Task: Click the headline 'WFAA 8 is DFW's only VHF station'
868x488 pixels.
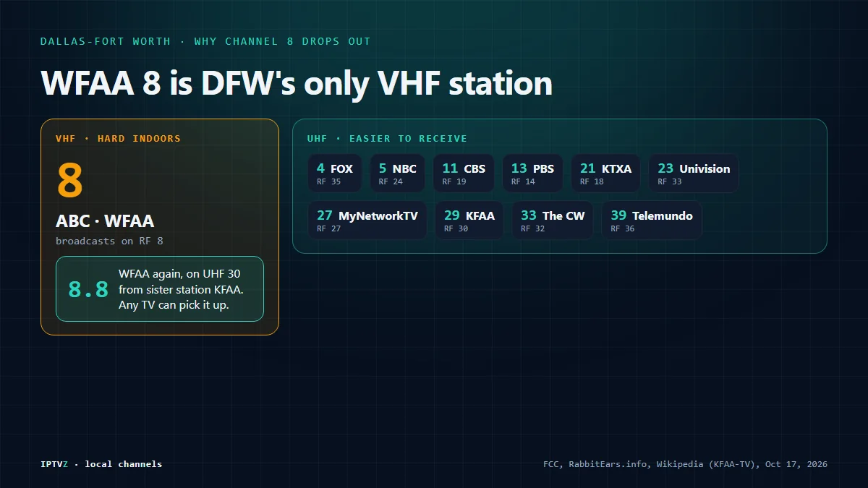Action: pos(297,83)
